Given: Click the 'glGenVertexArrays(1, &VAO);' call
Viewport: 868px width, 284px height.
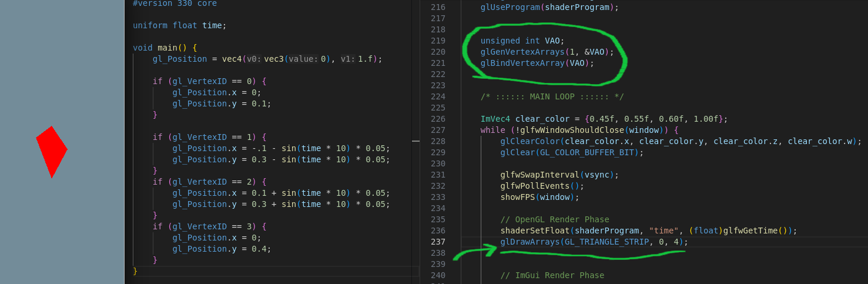Looking at the screenshot, I should (x=547, y=52).
